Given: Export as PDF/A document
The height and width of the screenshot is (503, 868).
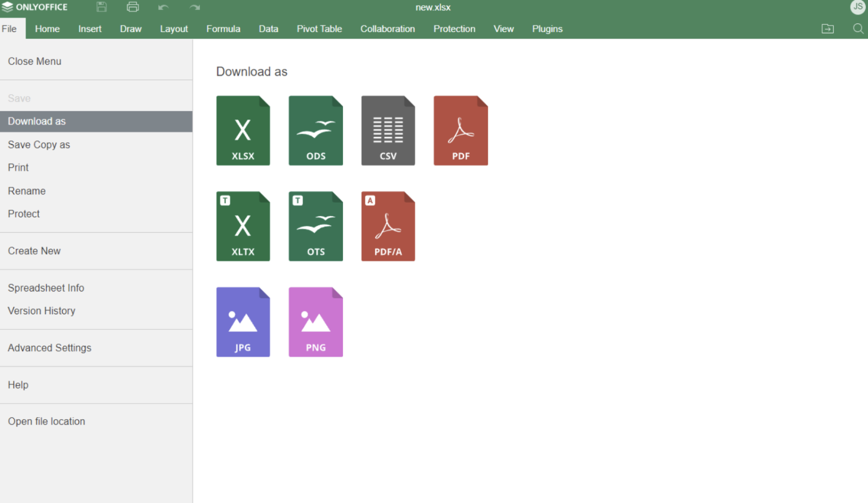Looking at the screenshot, I should 388,226.
